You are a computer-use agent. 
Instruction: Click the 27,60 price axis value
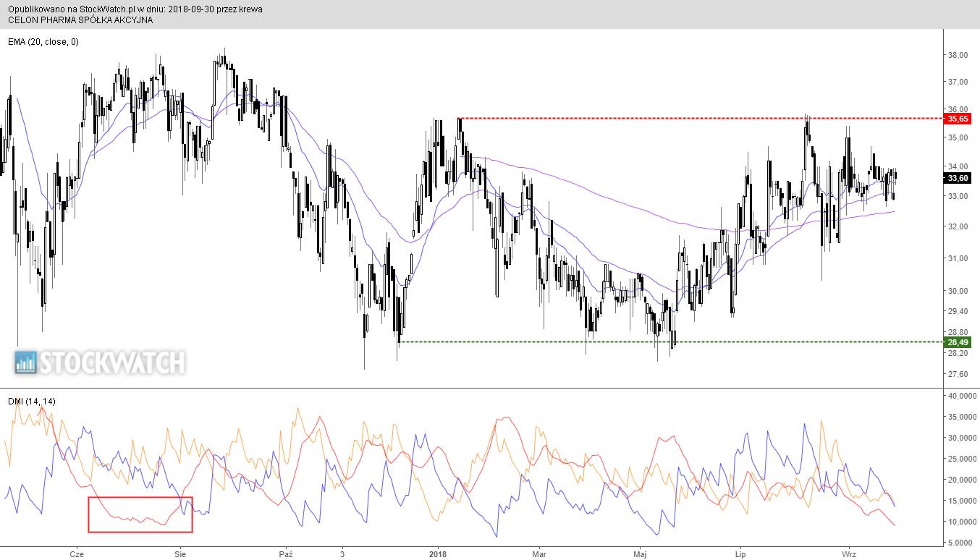point(958,374)
